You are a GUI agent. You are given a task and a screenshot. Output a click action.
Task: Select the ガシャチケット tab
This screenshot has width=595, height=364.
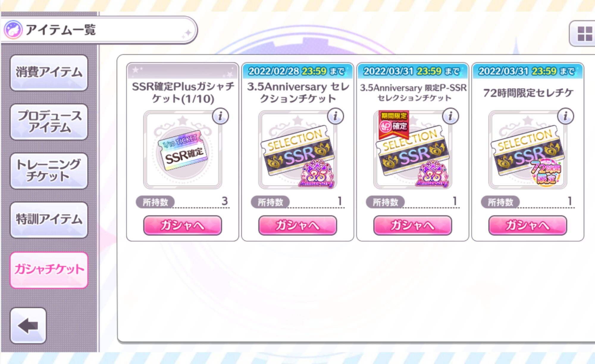pos(49,270)
